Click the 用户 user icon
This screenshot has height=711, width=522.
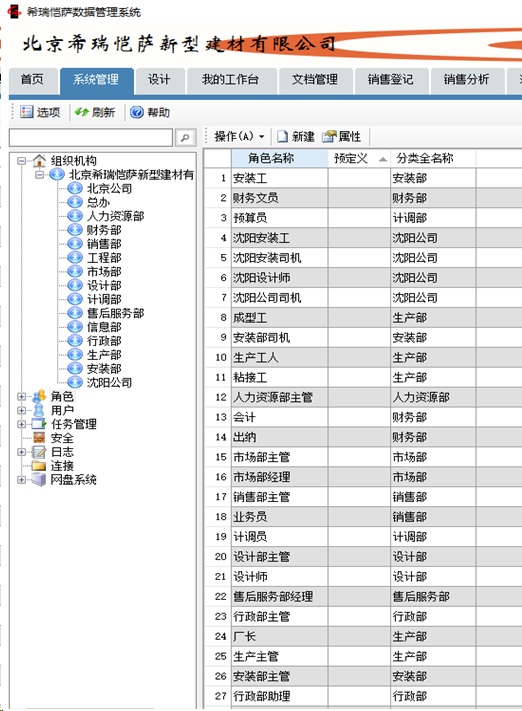[x=39, y=410]
